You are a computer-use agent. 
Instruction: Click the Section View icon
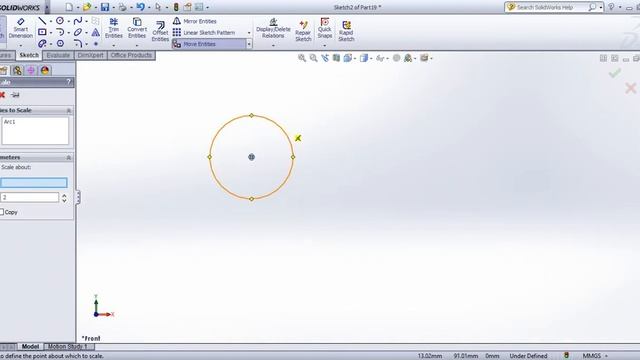point(336,58)
